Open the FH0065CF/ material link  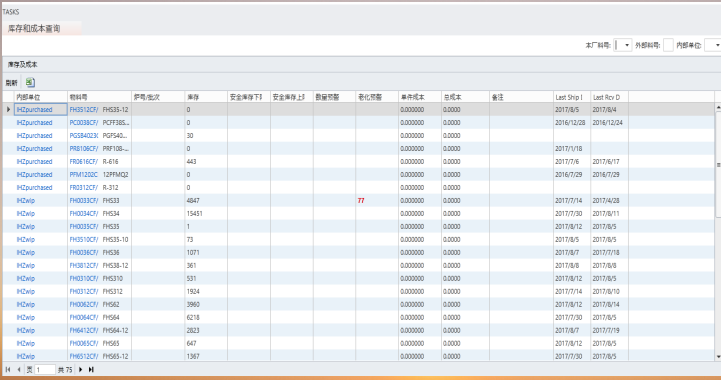click(x=84, y=343)
